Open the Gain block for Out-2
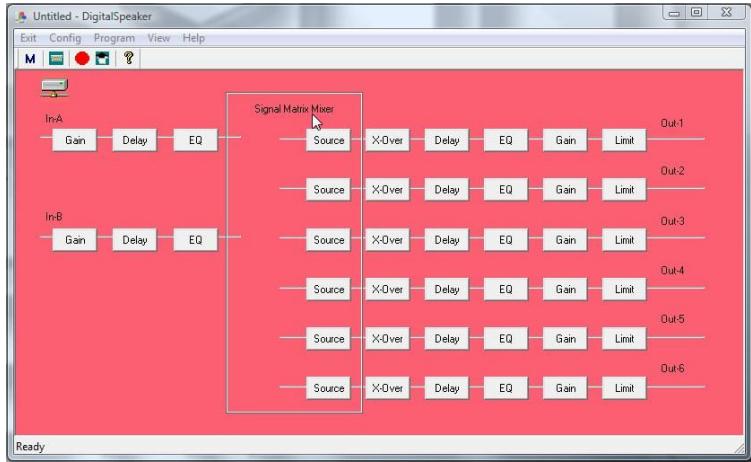The width and height of the screenshot is (751, 462). pos(565,190)
